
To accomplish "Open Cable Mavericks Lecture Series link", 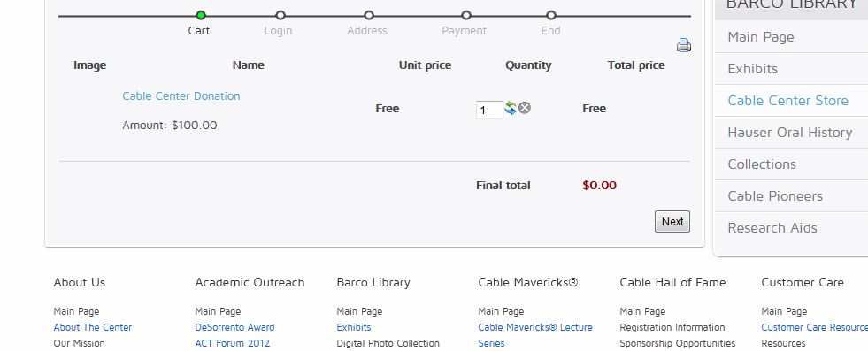I will (x=535, y=335).
